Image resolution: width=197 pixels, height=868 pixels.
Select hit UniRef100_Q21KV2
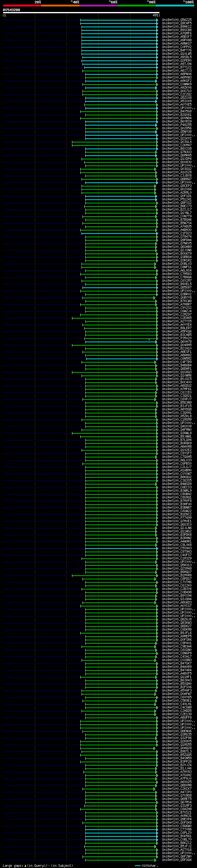tap(177, 139)
